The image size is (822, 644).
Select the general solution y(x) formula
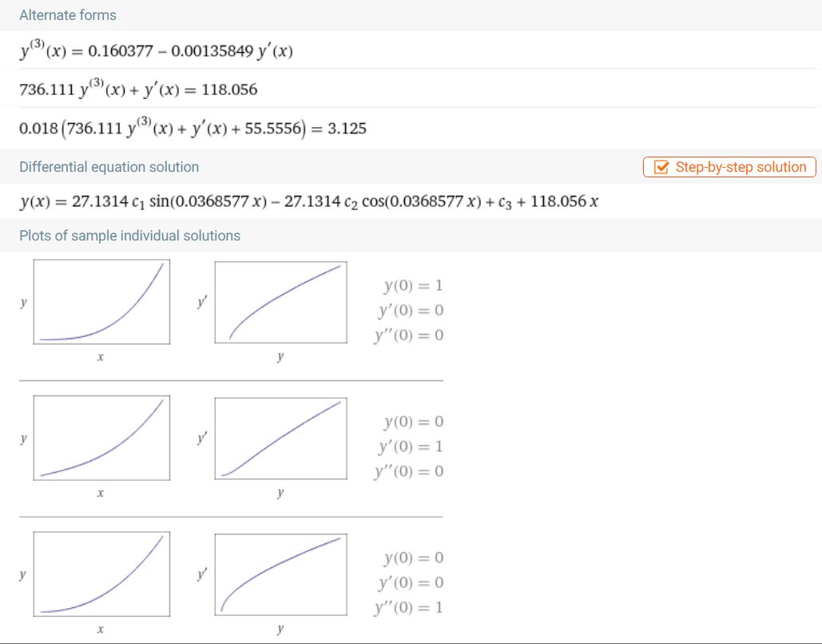pyautogui.click(x=309, y=202)
